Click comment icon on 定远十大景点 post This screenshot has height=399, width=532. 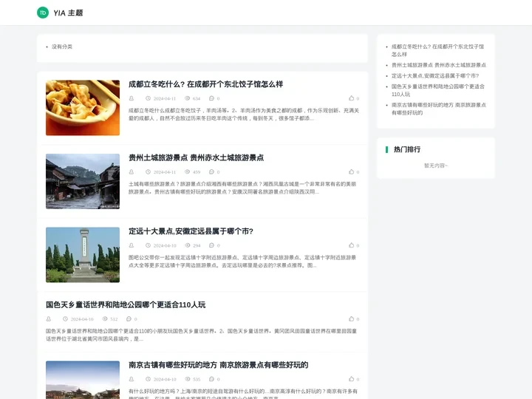[x=211, y=245]
